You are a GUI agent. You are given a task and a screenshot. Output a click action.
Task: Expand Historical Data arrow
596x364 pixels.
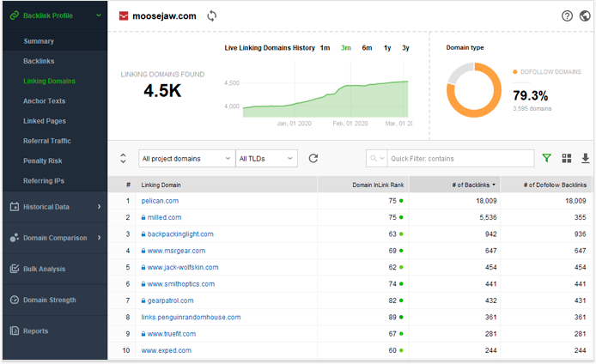pos(100,207)
